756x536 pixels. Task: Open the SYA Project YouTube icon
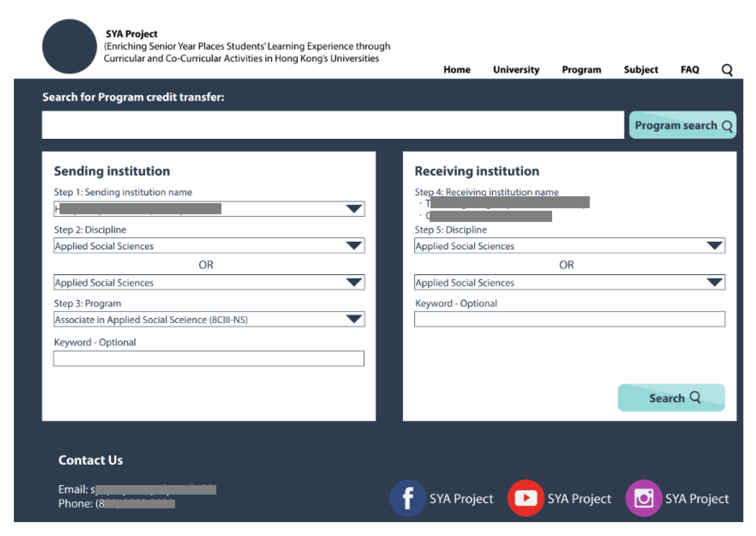[526, 498]
